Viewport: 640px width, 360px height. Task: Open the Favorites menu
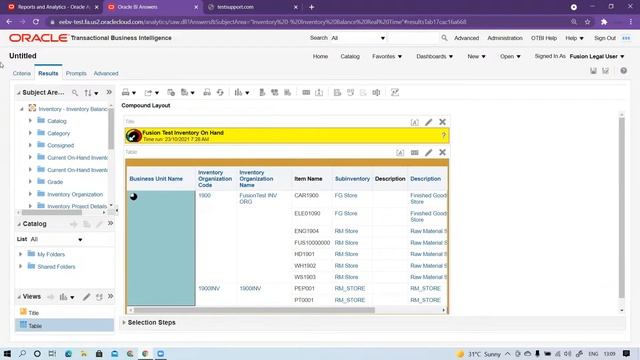pyautogui.click(x=387, y=56)
